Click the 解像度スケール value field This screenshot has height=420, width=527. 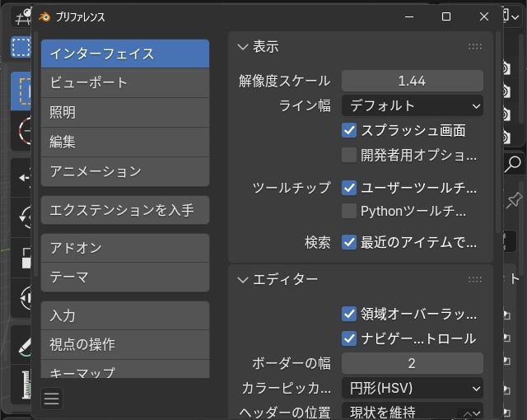click(413, 81)
